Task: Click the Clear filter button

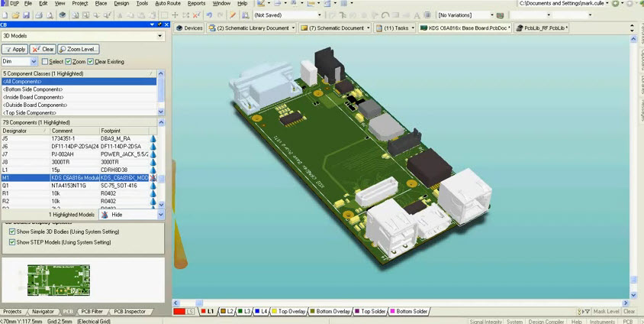Action: click(x=43, y=49)
